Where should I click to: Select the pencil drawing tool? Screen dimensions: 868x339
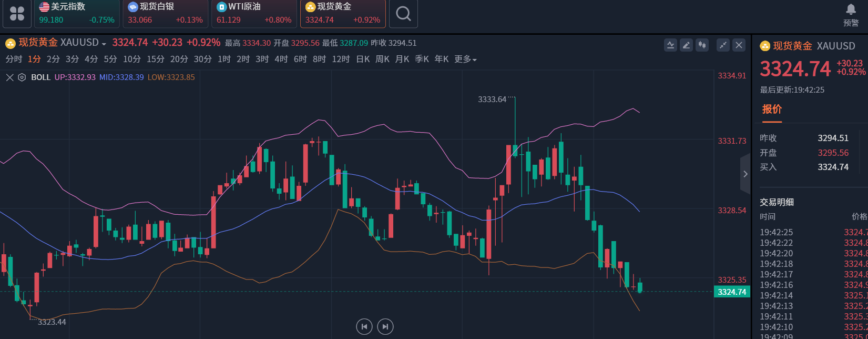pos(686,45)
